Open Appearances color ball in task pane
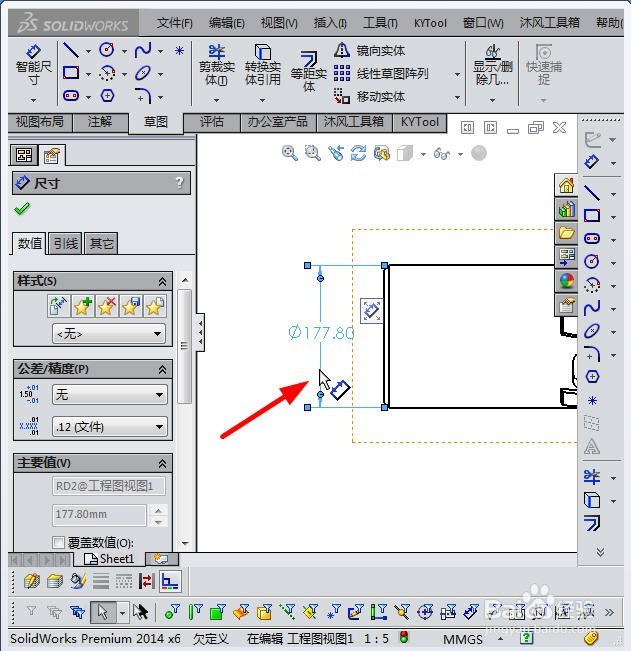The height and width of the screenshot is (651, 631). [x=566, y=281]
